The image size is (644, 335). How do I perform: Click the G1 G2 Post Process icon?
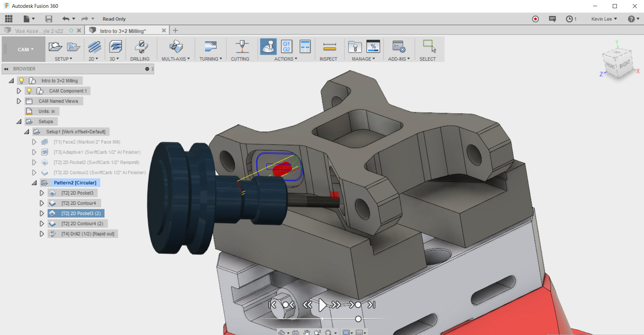(x=287, y=47)
